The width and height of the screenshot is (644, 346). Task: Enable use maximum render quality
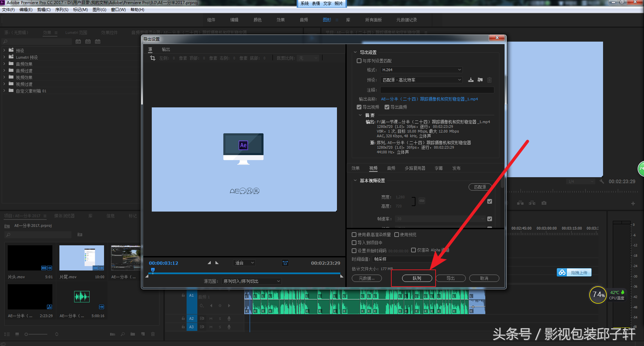point(354,235)
